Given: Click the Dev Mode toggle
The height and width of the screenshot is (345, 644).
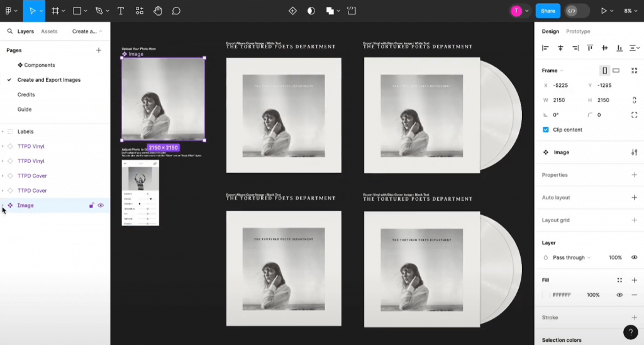Looking at the screenshot, I should pyautogui.click(x=576, y=11).
